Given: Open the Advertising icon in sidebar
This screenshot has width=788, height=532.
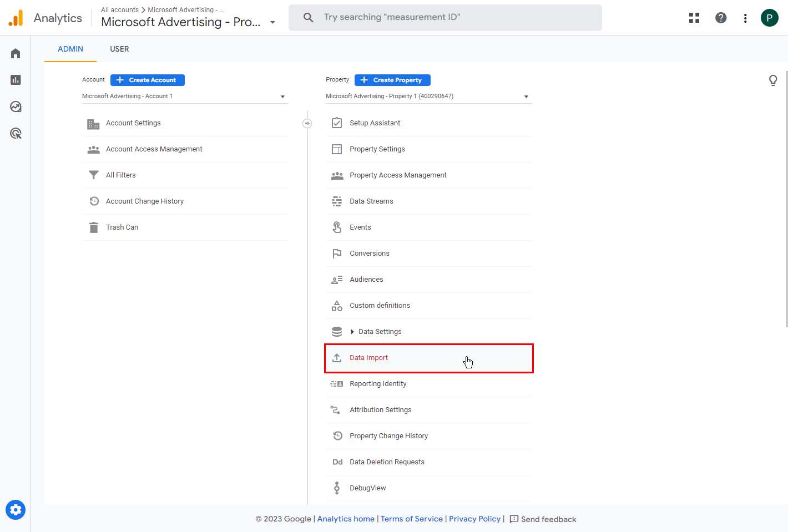Looking at the screenshot, I should pos(16,133).
